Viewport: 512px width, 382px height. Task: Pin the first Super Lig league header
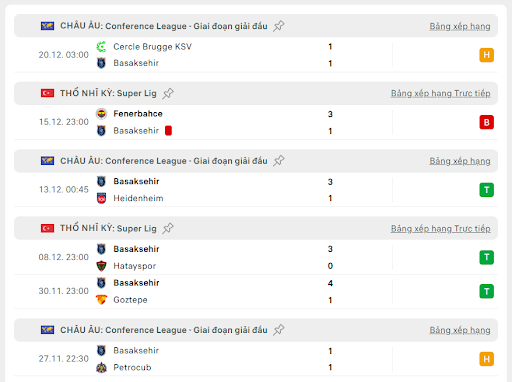168,93
